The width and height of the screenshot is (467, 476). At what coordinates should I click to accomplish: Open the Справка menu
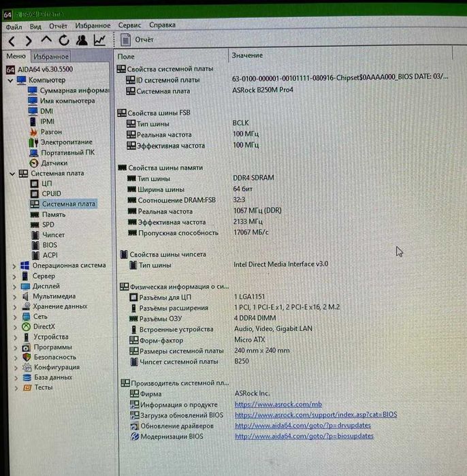tap(162, 25)
